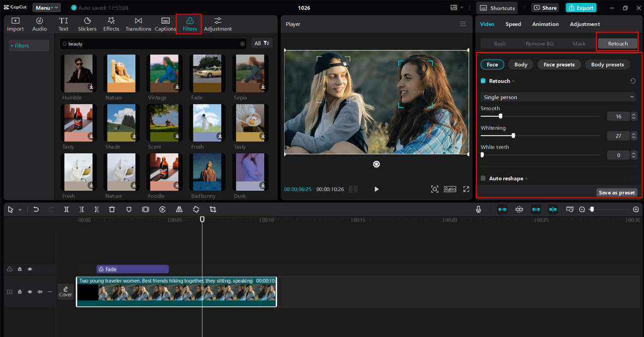Open the Effects tab
This screenshot has width=644, height=337.
pyautogui.click(x=111, y=24)
